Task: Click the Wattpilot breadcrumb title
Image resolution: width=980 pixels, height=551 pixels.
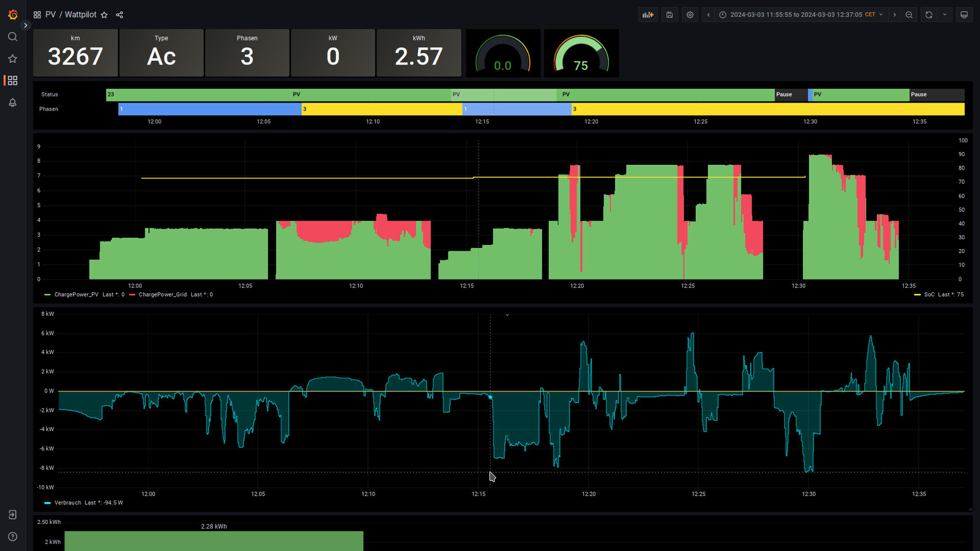Action: [x=81, y=15]
